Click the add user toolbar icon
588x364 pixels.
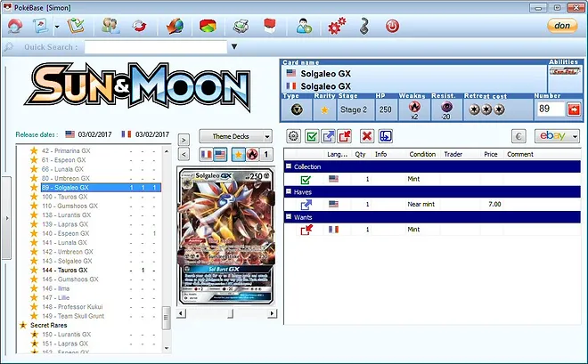pos(304,26)
